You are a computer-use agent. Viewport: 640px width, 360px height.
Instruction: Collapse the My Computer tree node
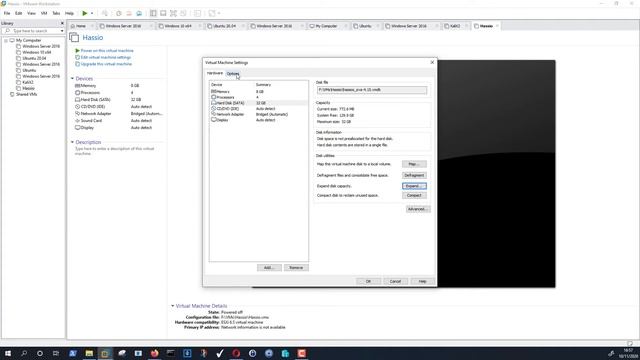[x=6, y=40]
